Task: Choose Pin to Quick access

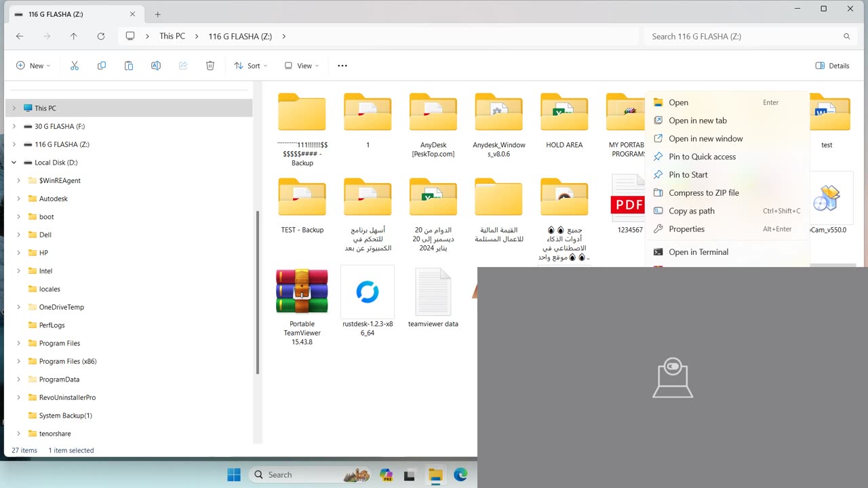Action: [727, 157]
